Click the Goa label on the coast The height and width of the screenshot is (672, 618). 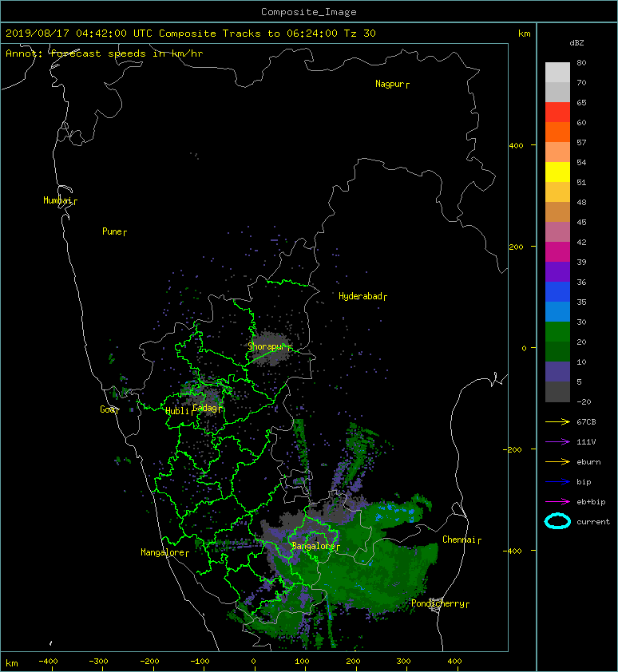[x=107, y=409]
